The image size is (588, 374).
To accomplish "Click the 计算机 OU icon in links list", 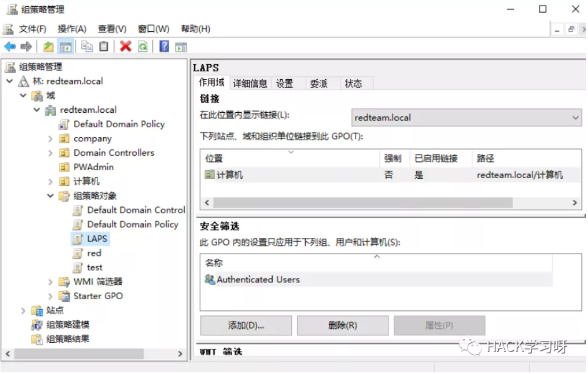I will [x=210, y=174].
